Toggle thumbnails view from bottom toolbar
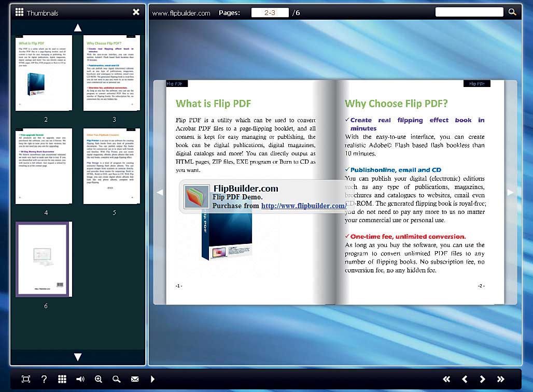The width and height of the screenshot is (533, 392). (x=62, y=379)
